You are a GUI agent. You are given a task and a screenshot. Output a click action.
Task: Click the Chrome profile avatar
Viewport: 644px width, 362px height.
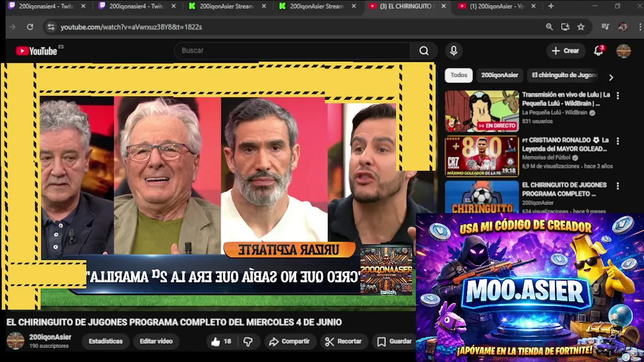tap(623, 27)
